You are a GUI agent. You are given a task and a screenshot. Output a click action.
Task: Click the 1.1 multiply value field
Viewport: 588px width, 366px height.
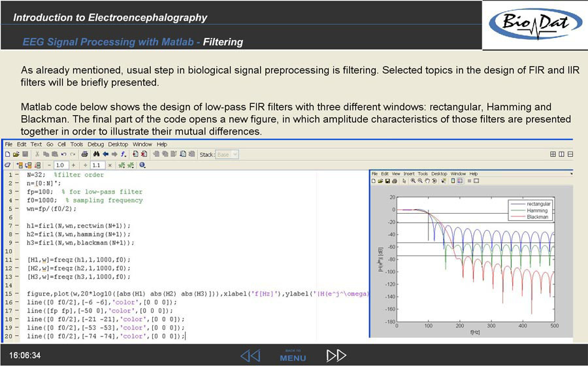pos(97,165)
